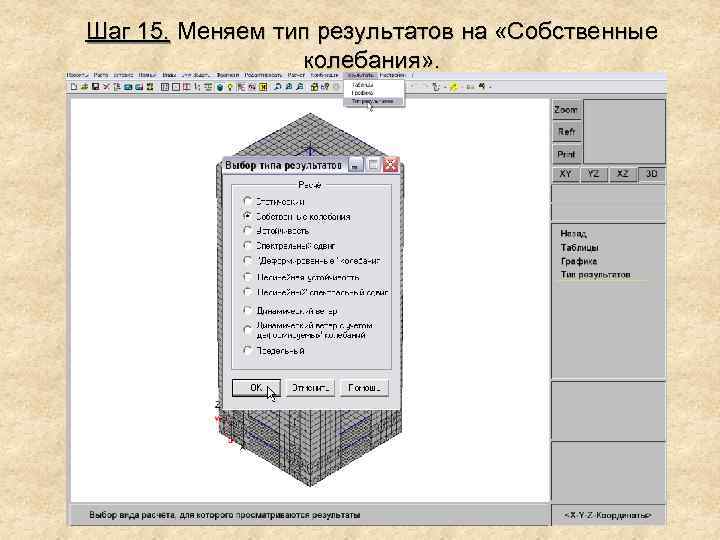This screenshot has height=540, width=720.
Task: Open help via Помощь button
Action: tap(364, 388)
